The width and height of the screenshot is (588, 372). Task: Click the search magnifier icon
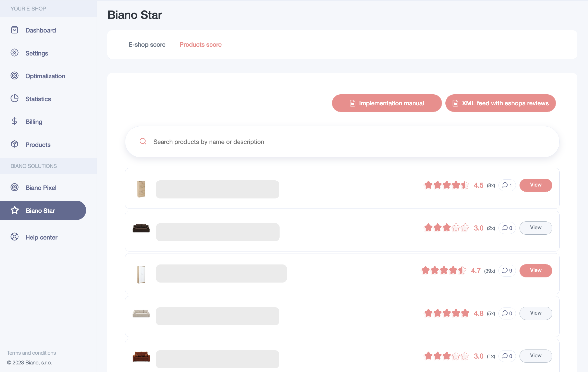[x=143, y=141]
